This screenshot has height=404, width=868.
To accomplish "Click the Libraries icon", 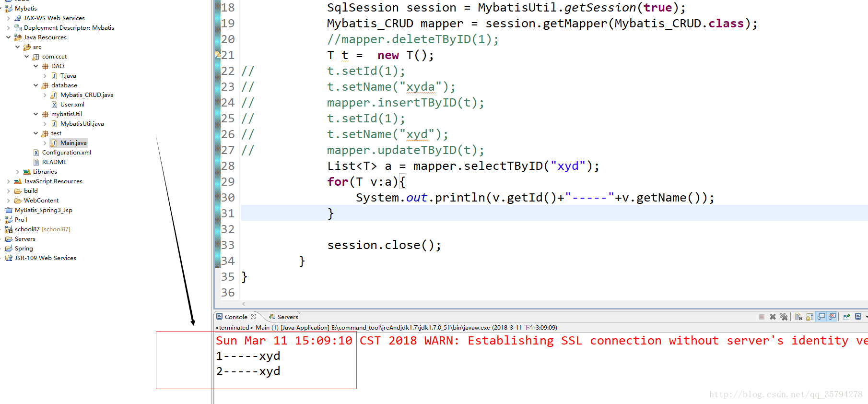I will click(x=27, y=172).
